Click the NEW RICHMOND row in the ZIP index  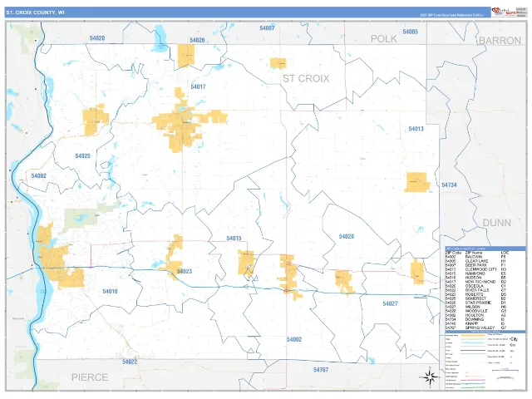pos(477,282)
